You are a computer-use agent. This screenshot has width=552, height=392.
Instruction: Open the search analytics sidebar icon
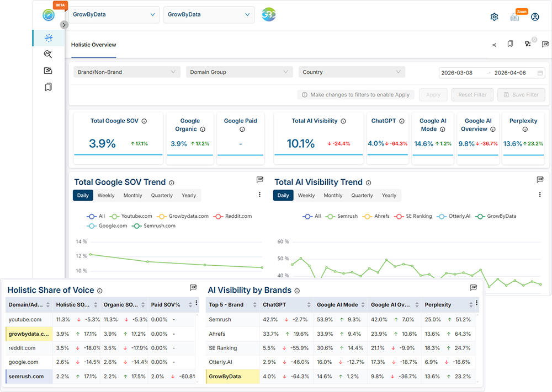(x=48, y=54)
